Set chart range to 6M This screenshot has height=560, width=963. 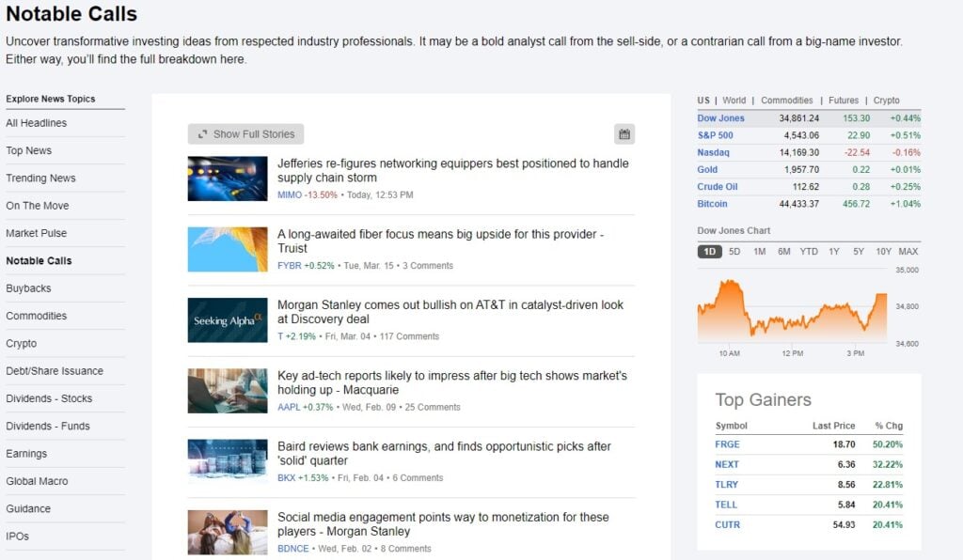[783, 252]
